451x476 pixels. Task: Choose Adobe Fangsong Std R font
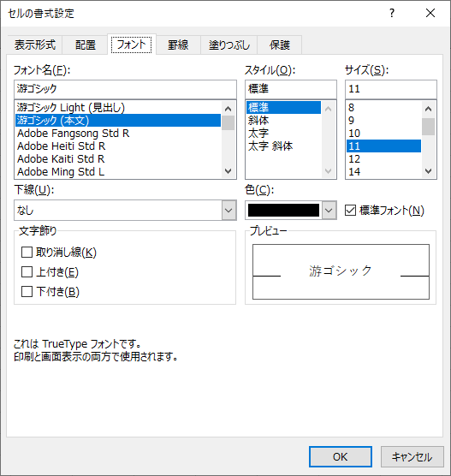coord(118,133)
